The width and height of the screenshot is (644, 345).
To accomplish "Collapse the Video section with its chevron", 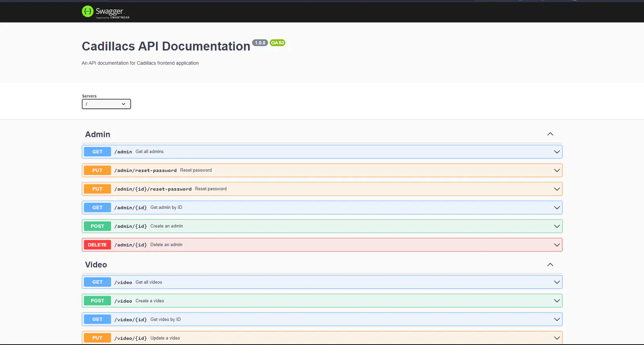I will tap(550, 264).
